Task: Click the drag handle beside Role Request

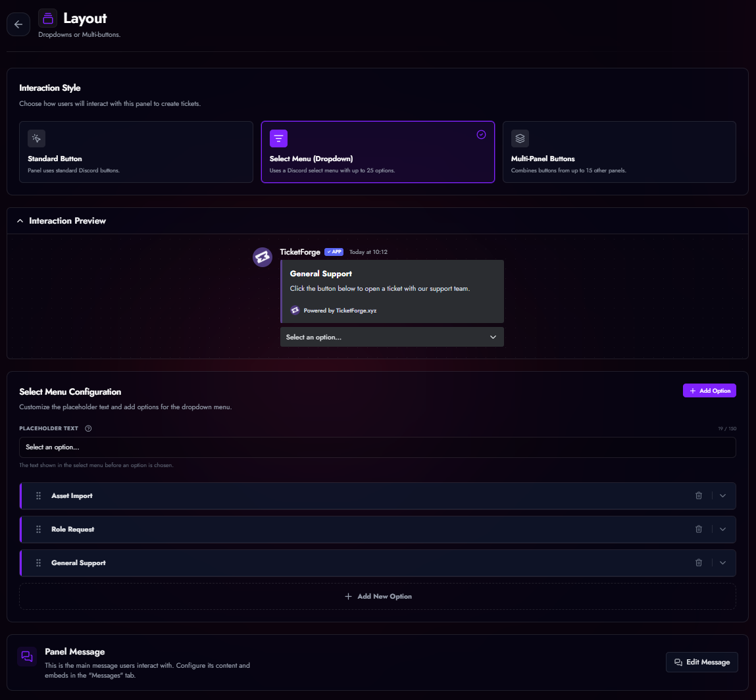Action: click(38, 529)
